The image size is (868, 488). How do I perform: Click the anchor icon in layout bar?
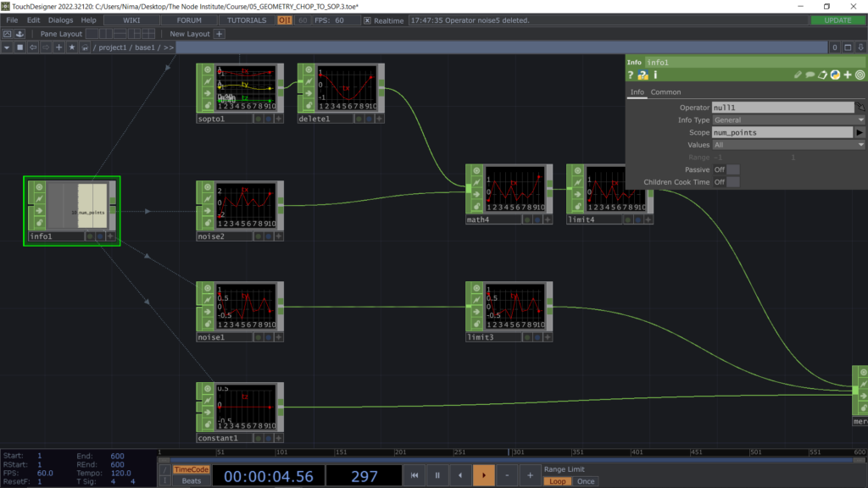click(x=19, y=34)
